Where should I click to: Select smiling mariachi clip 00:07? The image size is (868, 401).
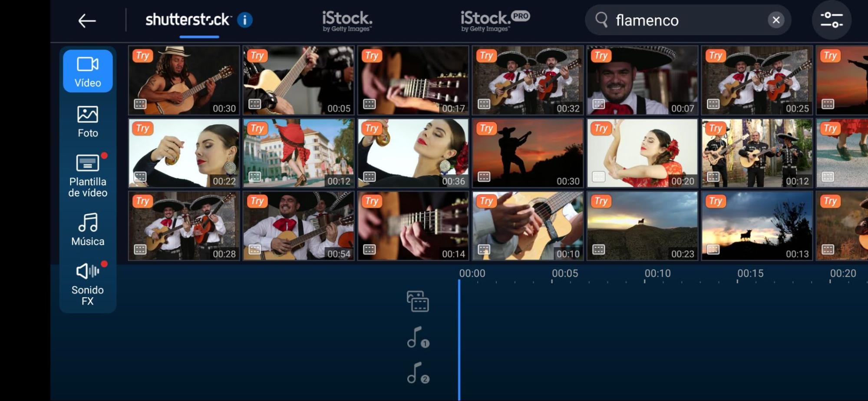click(643, 80)
